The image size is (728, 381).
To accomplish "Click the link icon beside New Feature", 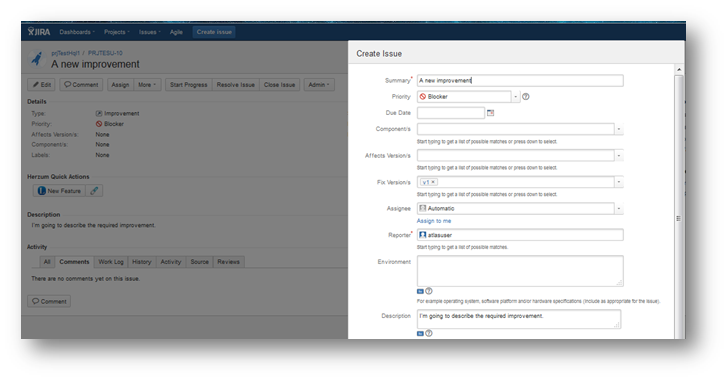I will pos(94,191).
